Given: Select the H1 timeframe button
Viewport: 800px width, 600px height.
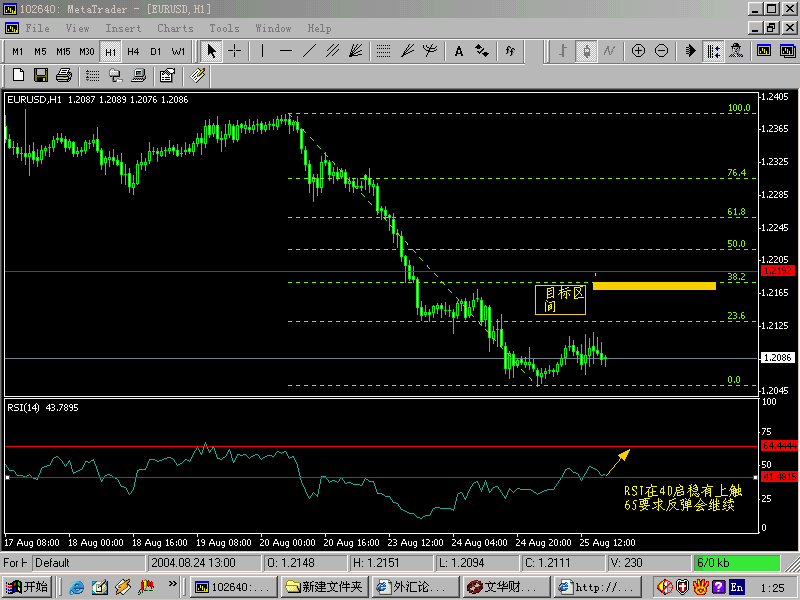Looking at the screenshot, I should point(110,52).
